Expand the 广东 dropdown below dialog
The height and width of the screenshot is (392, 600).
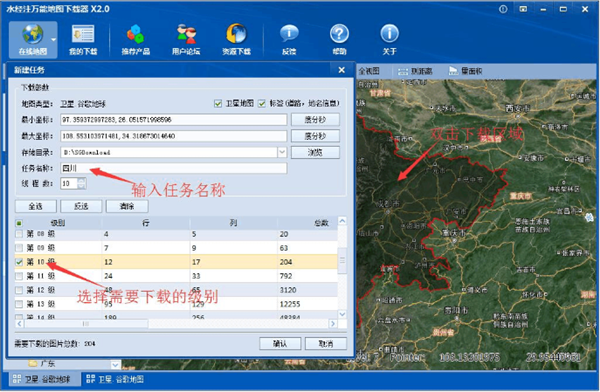coord(116,364)
